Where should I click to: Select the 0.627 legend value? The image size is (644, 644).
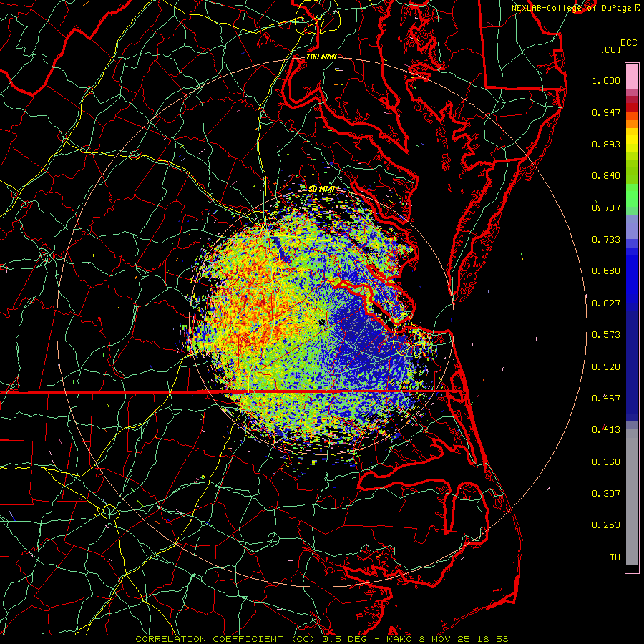point(606,303)
